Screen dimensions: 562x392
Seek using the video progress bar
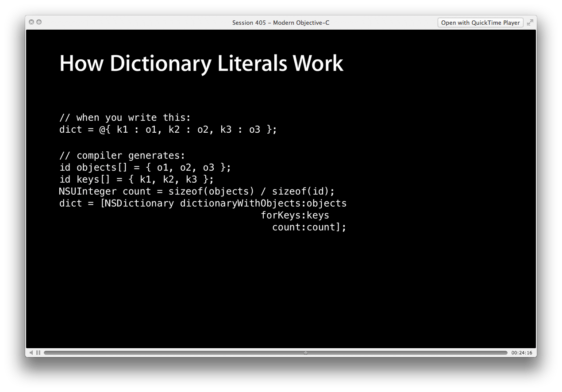coord(276,353)
